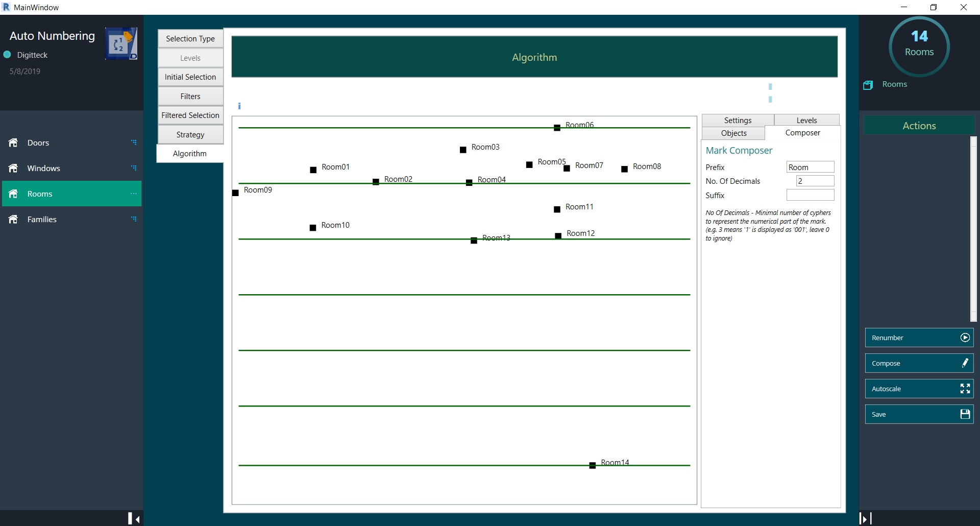Viewport: 980px width, 526px height.
Task: Select the Room09 square marker
Action: 235,193
